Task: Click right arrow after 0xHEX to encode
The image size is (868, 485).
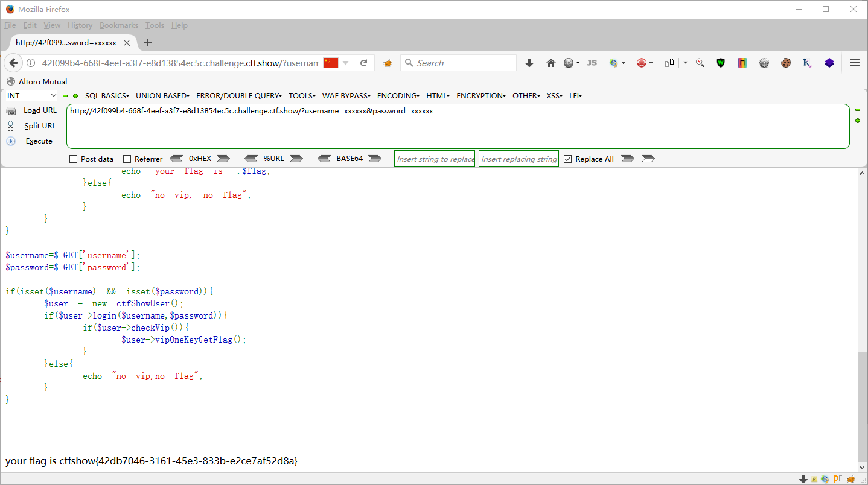Action: point(223,159)
